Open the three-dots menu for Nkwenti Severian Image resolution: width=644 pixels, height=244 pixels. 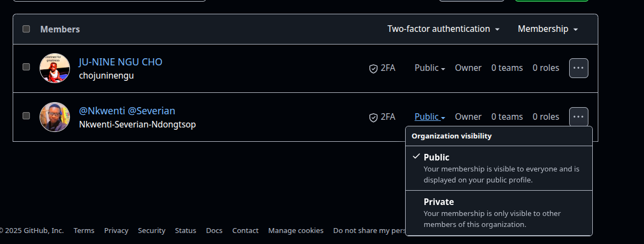(578, 117)
